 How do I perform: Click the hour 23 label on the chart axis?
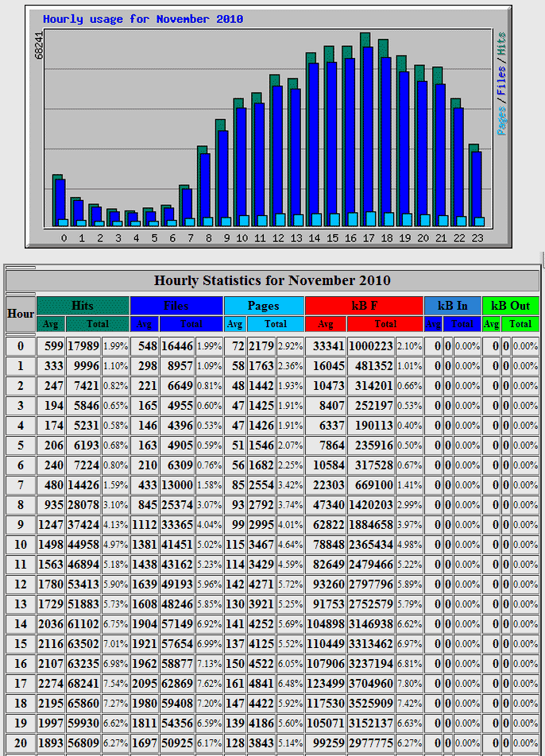tap(477, 238)
